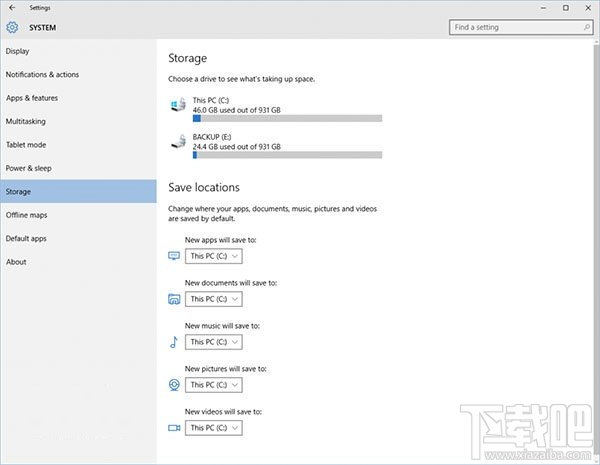Click the music note icon
This screenshot has width=600, height=465.
coord(174,342)
